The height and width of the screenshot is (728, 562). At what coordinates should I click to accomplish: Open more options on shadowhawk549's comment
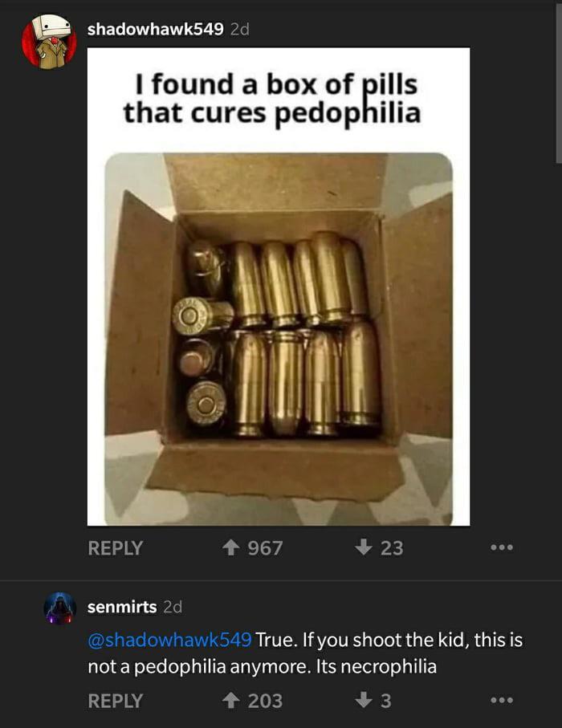point(502,547)
